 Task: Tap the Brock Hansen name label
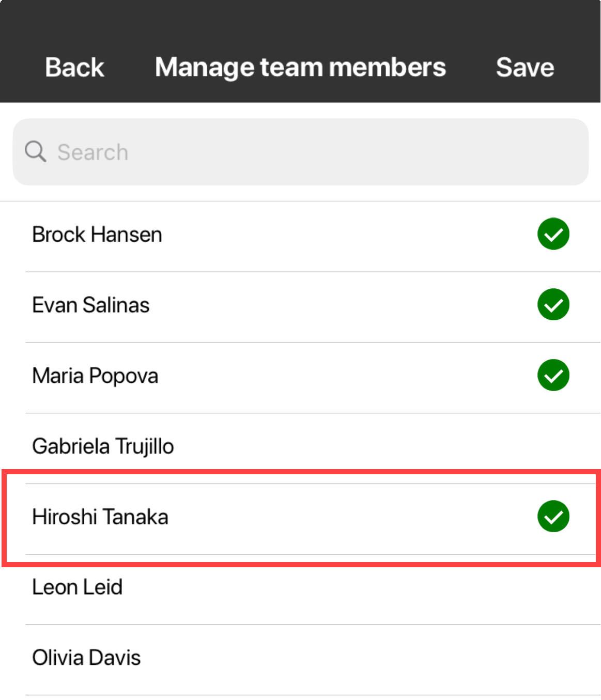[x=97, y=235]
